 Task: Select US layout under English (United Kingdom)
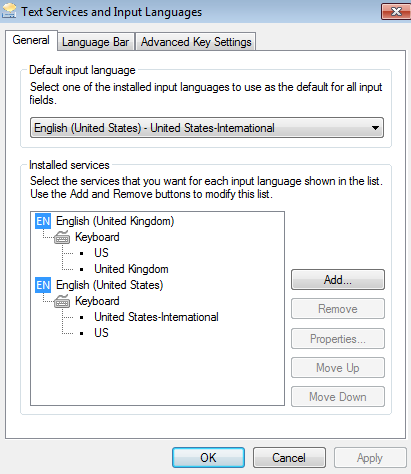tap(101, 253)
